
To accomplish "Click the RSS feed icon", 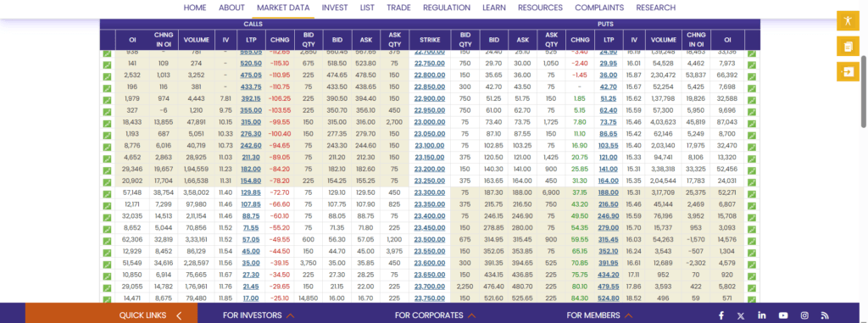I will 825,315.
